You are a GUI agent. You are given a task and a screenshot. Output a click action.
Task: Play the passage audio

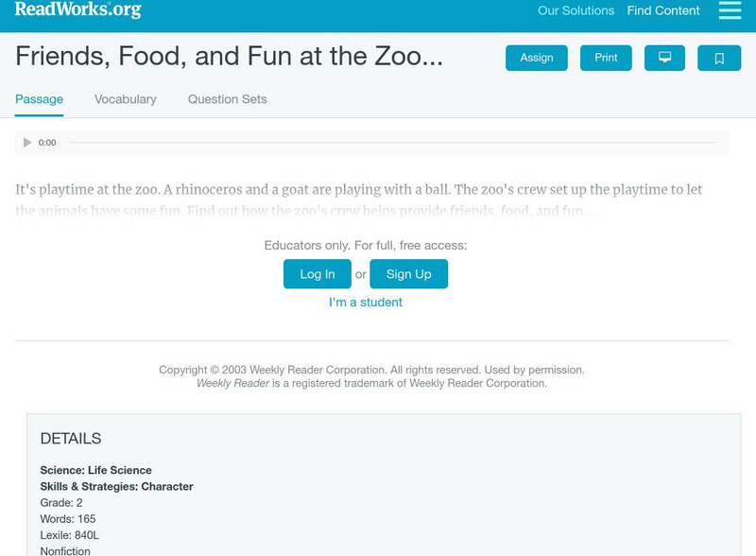(x=27, y=143)
